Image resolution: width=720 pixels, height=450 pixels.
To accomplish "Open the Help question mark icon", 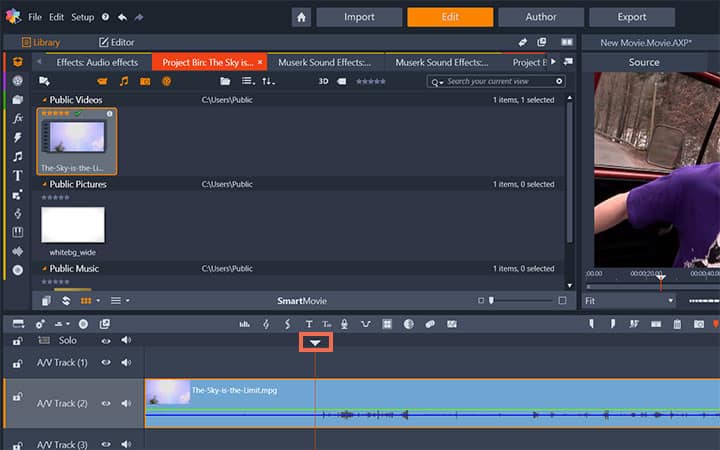I will click(106, 17).
